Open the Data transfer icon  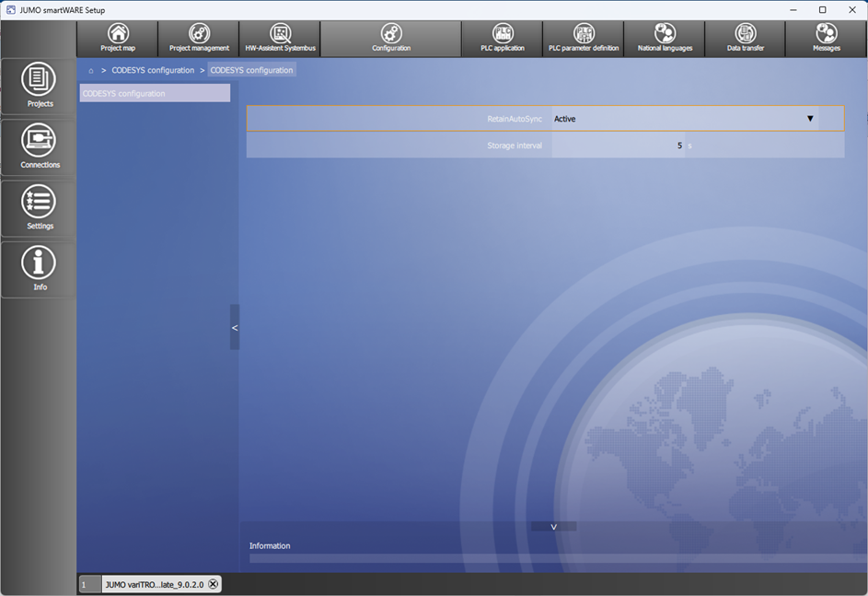(x=746, y=39)
